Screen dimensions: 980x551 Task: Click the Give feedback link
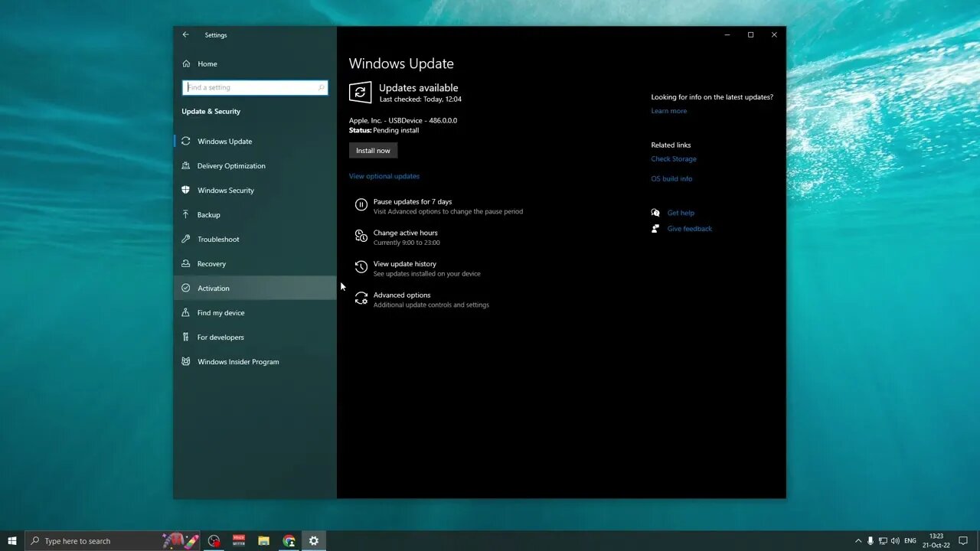pos(690,229)
